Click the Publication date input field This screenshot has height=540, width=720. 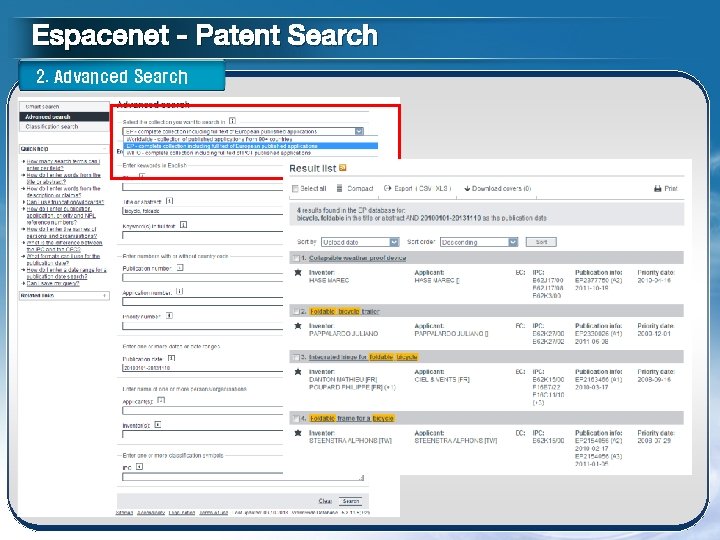(x=202, y=368)
